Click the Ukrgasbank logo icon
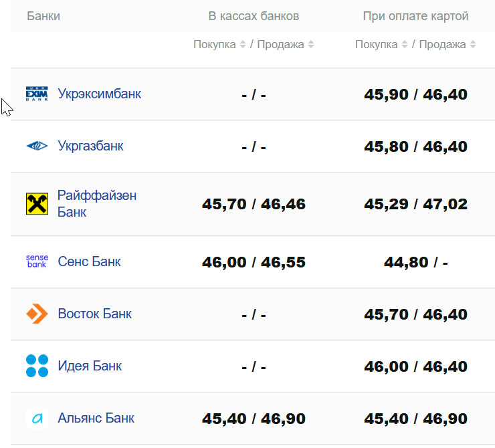495x448 pixels. click(x=37, y=146)
